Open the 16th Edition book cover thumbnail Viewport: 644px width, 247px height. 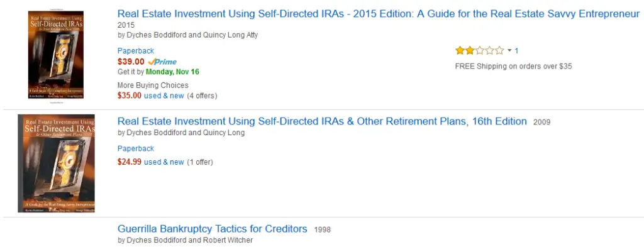click(x=56, y=163)
